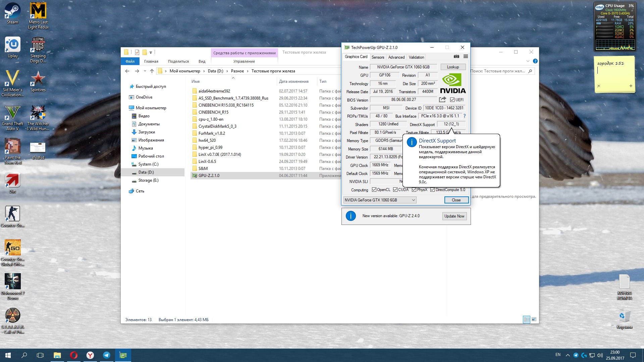Toggle the OpenCL checkbox
Screen dimensions: 644x362
point(374,190)
